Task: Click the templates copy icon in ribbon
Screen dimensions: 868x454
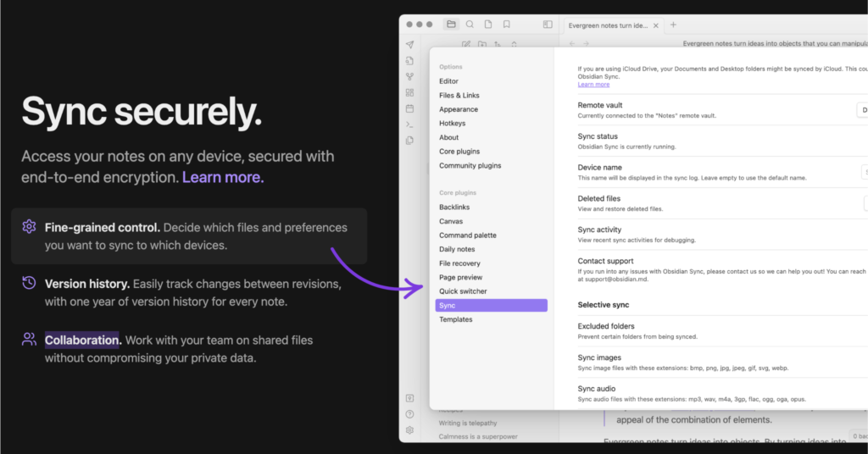Action: [x=409, y=141]
